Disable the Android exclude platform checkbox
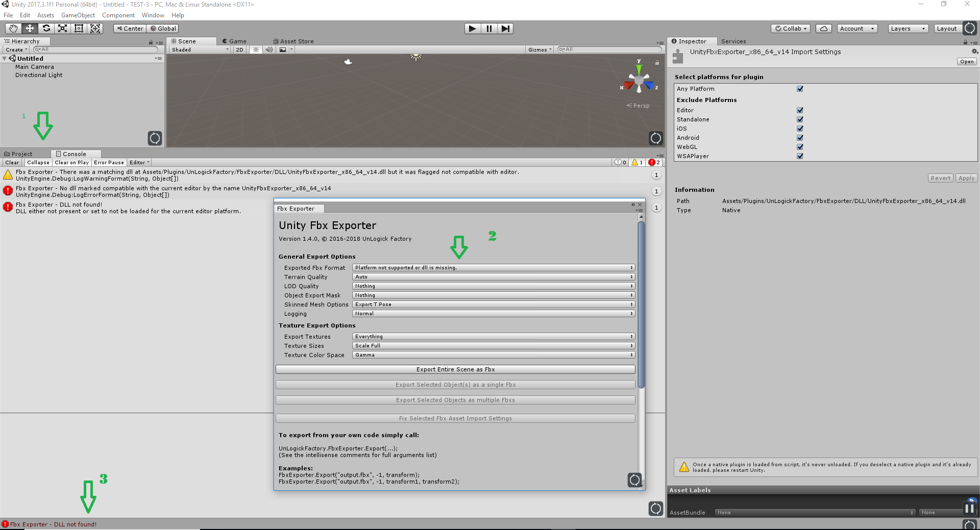Image resolution: width=980 pixels, height=530 pixels. pos(800,138)
